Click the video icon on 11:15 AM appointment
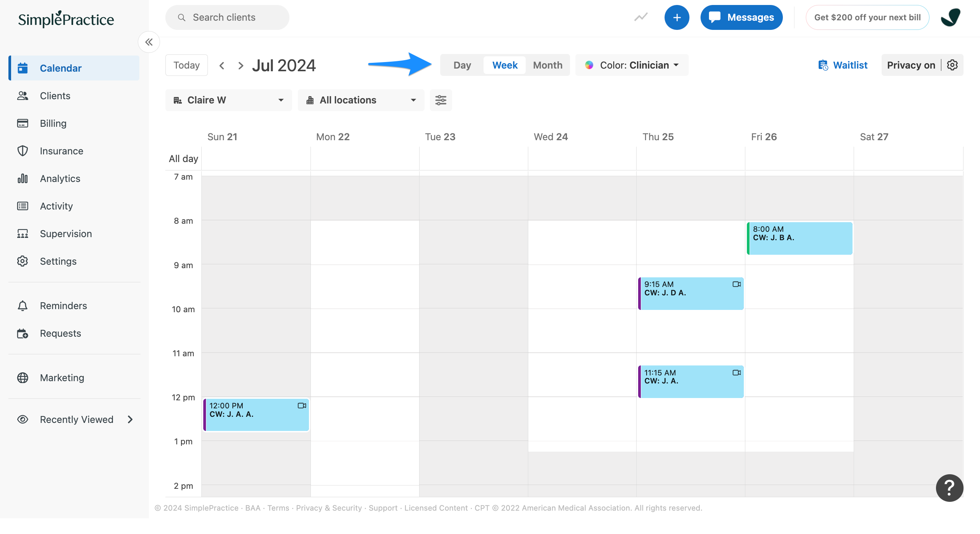980x534 pixels. (737, 373)
